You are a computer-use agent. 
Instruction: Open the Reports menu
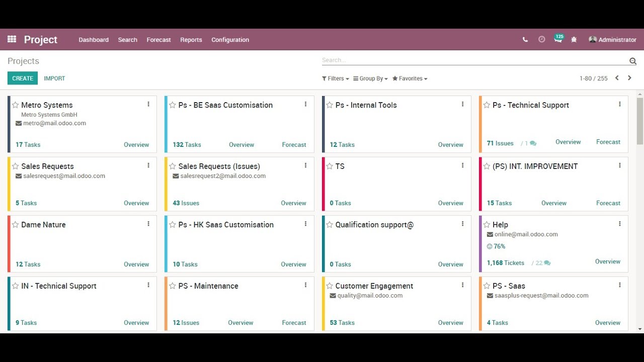pyautogui.click(x=191, y=40)
